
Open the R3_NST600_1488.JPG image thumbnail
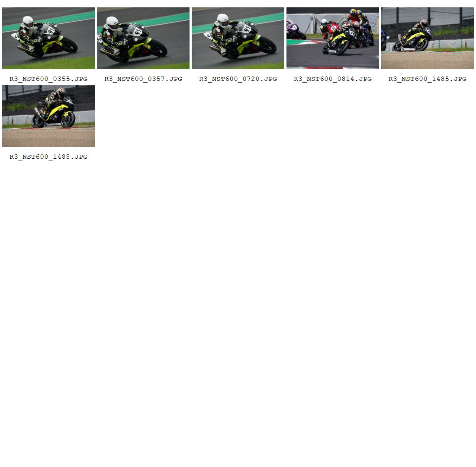pos(48,116)
